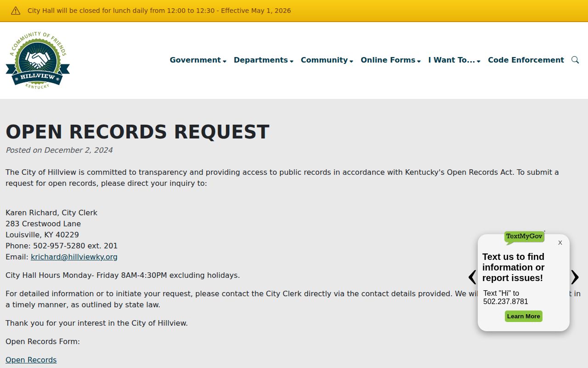Click the Learn More button
Screen dimensions: 588x368
point(524,316)
